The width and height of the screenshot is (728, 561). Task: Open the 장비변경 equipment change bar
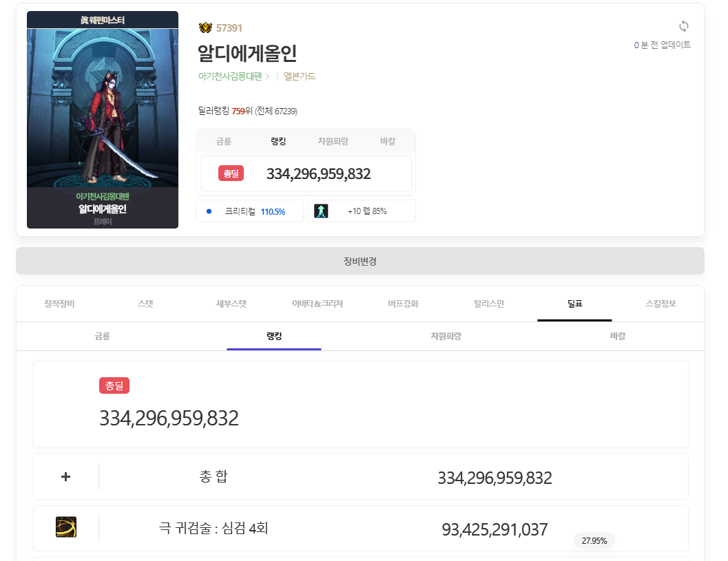360,262
